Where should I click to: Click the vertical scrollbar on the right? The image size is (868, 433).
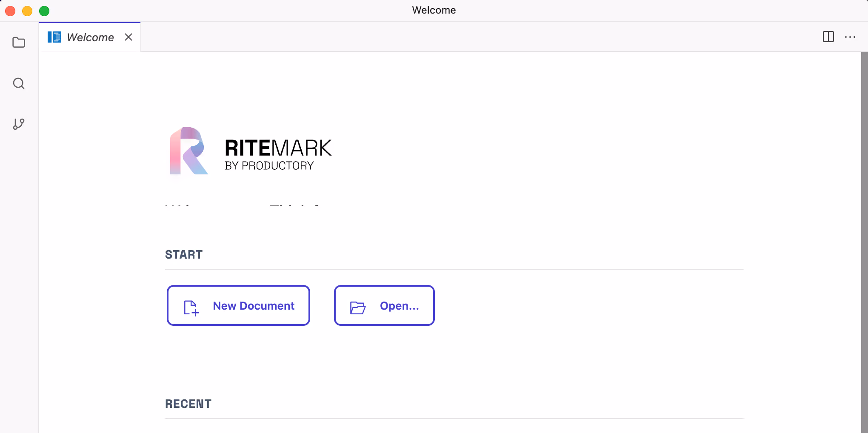click(x=864, y=242)
